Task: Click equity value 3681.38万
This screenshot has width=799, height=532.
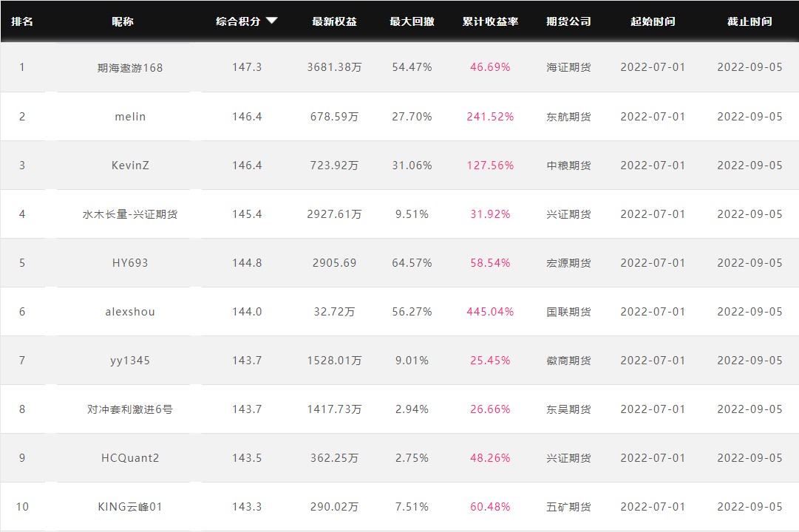Action: [334, 67]
